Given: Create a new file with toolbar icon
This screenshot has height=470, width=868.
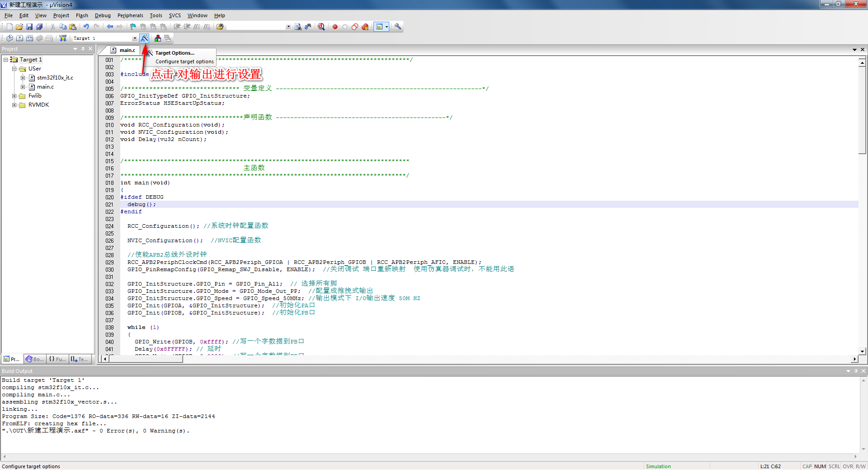Looking at the screenshot, I should click(9, 27).
